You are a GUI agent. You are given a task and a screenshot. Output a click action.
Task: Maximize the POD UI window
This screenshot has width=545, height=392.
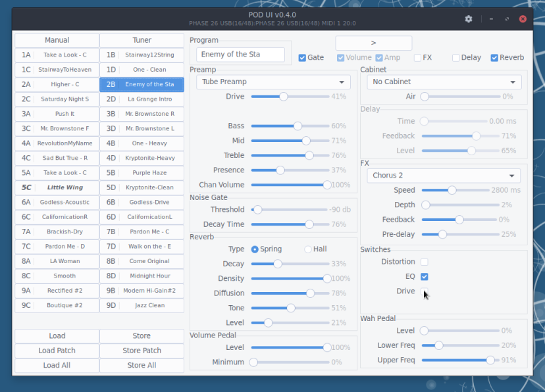(506, 19)
